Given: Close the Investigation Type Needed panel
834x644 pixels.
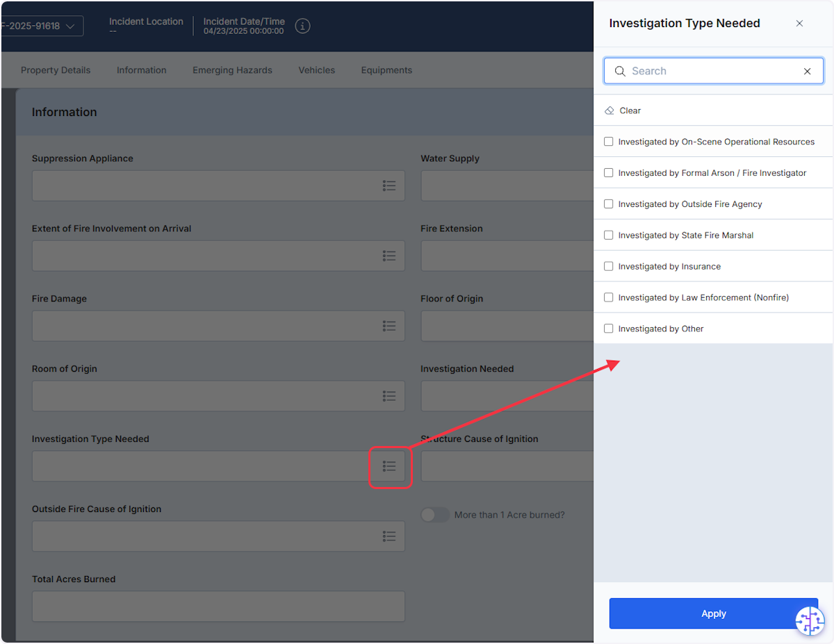Looking at the screenshot, I should coord(799,24).
